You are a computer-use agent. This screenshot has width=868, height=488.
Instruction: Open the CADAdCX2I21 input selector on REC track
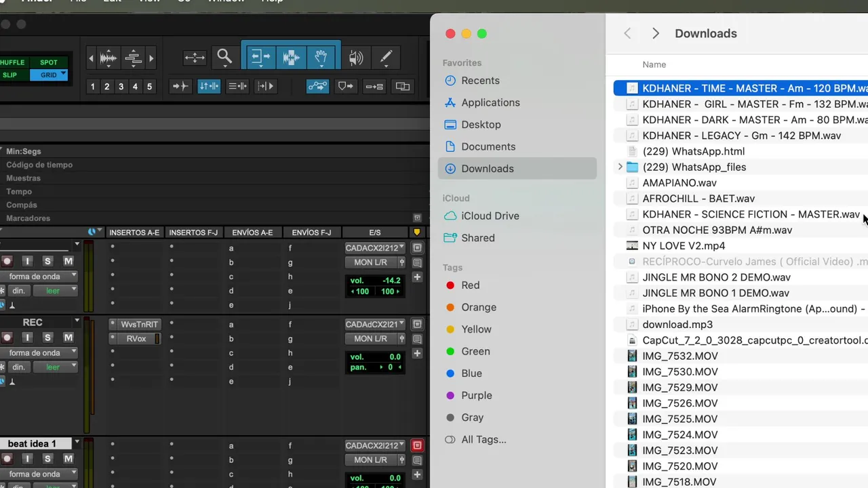(x=375, y=325)
